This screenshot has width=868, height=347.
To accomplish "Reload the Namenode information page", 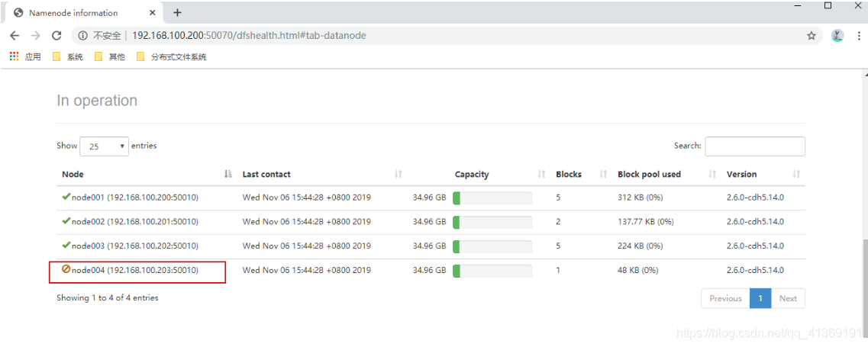I will (56, 35).
